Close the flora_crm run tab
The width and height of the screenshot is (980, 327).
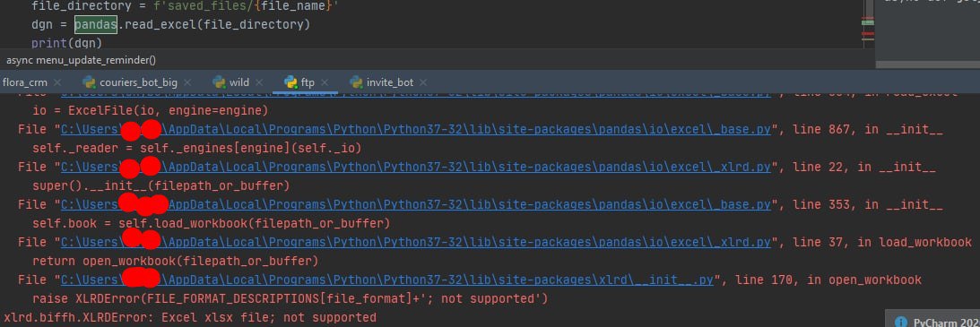[57, 82]
